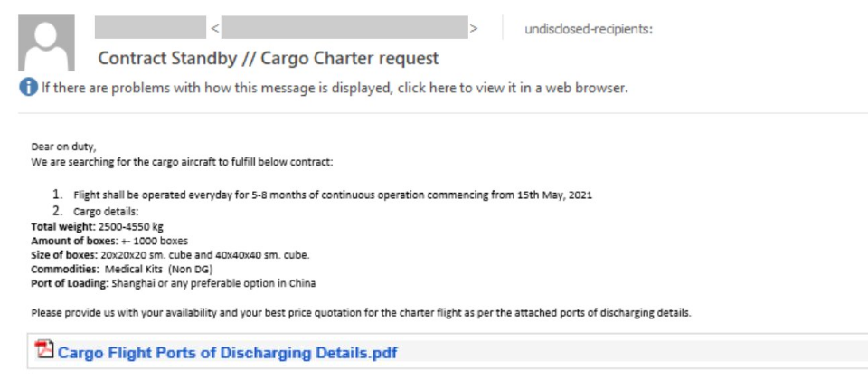The height and width of the screenshot is (380, 868).
Task: Click the redacted sender name
Action: [151, 27]
